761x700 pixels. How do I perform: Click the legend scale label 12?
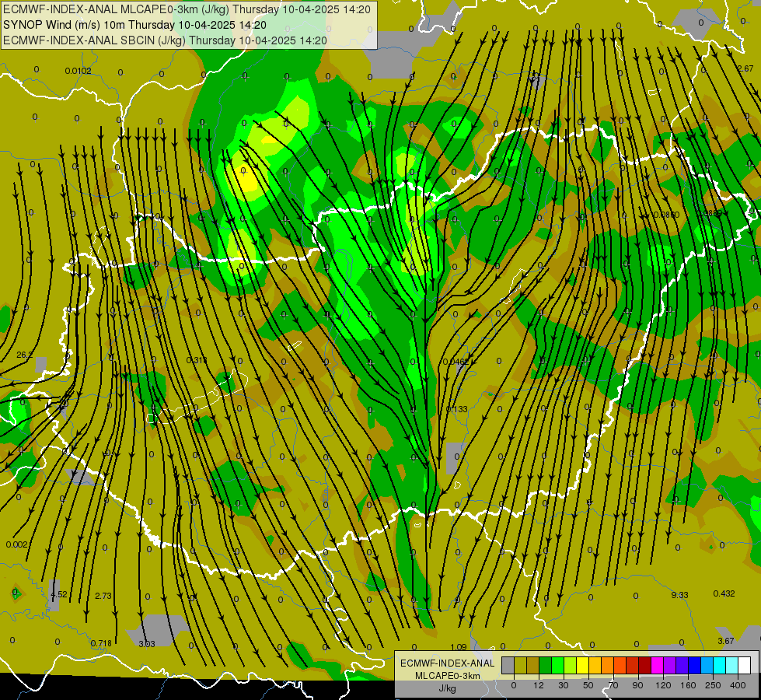pos(539,685)
